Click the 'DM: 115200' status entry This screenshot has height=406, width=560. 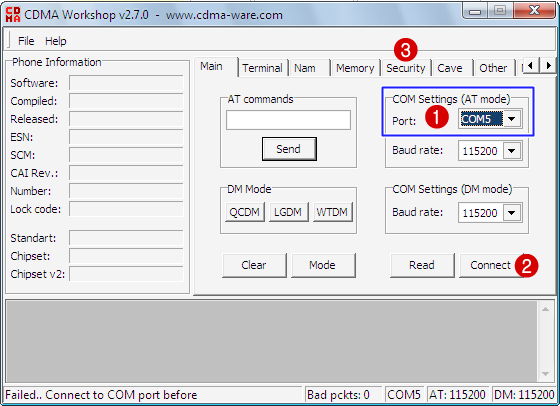coord(524,395)
